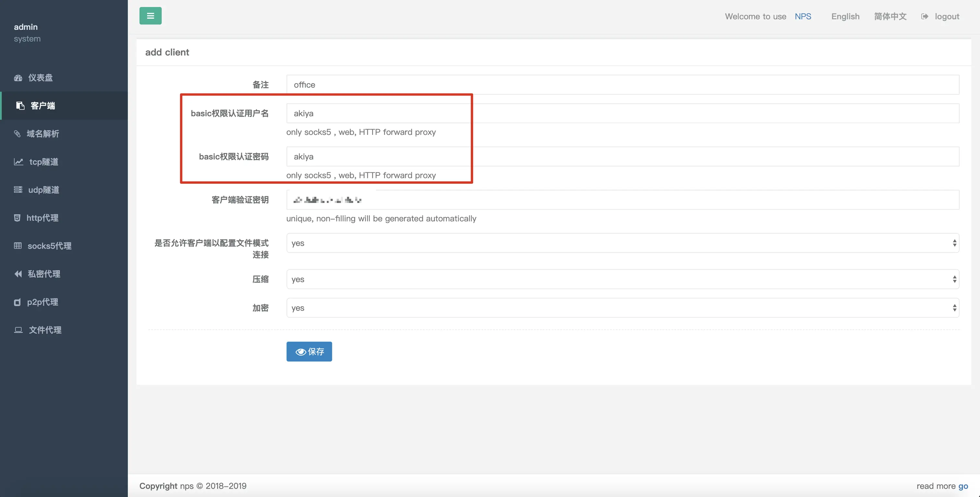Switch language to English
This screenshot has width=980, height=497.
coord(845,16)
